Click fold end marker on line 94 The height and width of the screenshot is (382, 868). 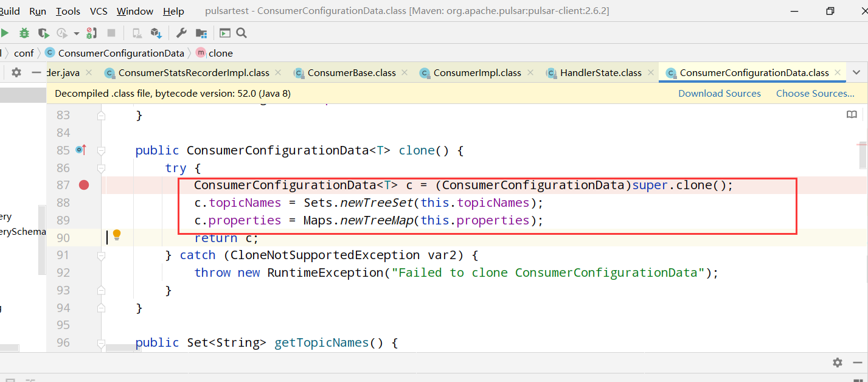click(102, 308)
